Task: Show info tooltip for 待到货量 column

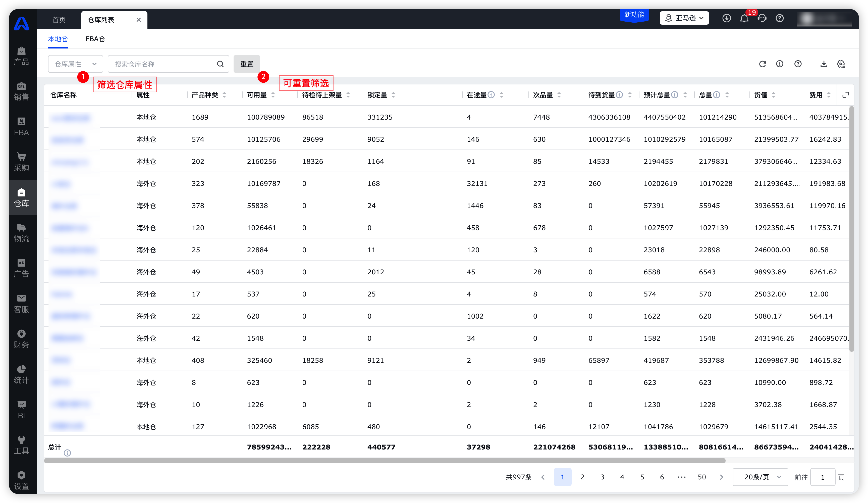Action: coord(619,95)
